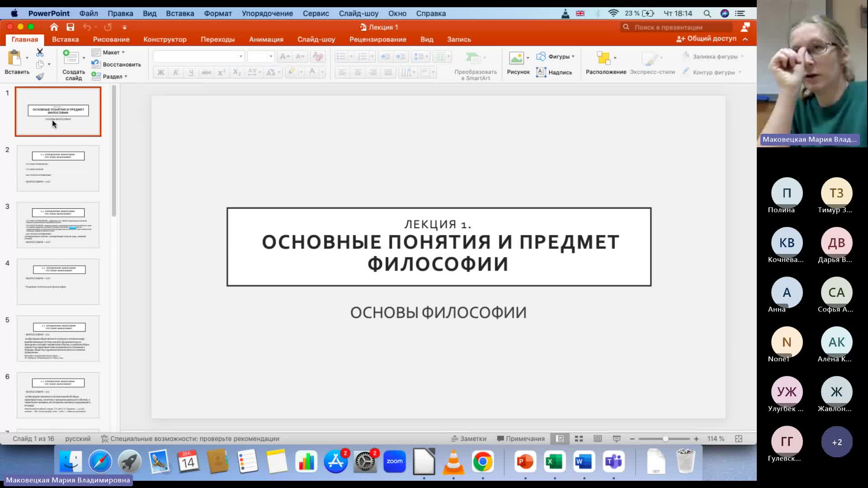868x488 pixels.
Task: Click the Undo arrow icon
Action: pos(87,27)
